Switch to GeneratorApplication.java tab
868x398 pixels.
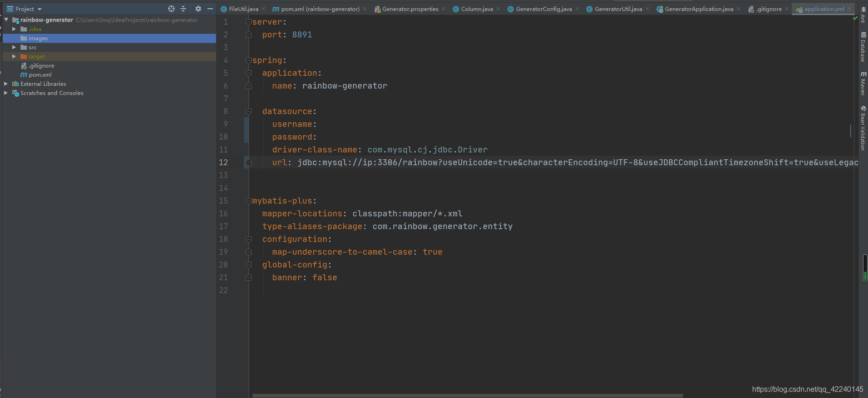[x=699, y=9]
